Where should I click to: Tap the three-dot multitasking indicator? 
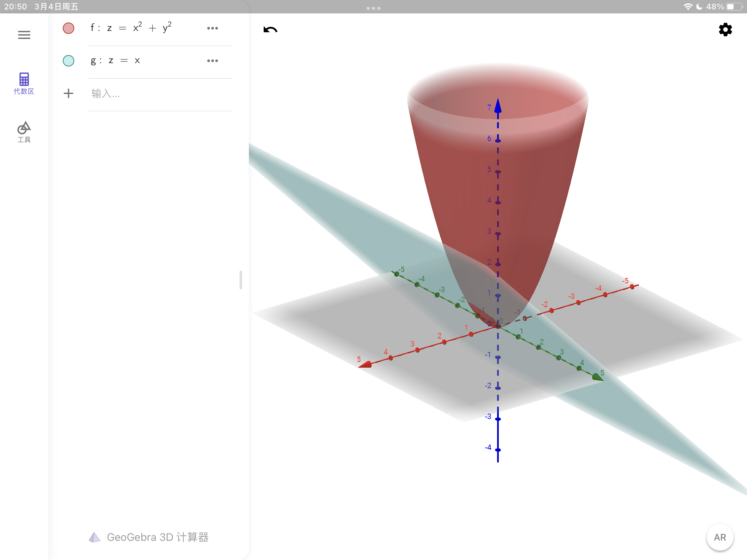click(x=373, y=8)
